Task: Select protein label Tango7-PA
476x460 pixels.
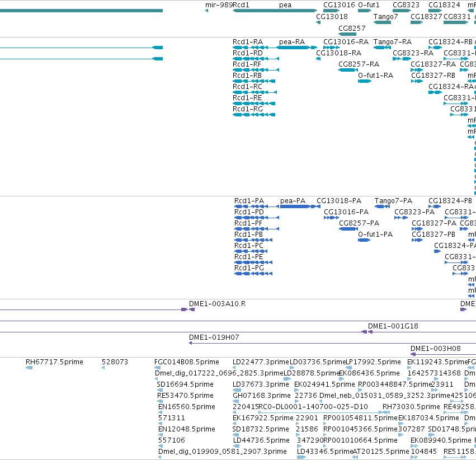Action: 393,201
